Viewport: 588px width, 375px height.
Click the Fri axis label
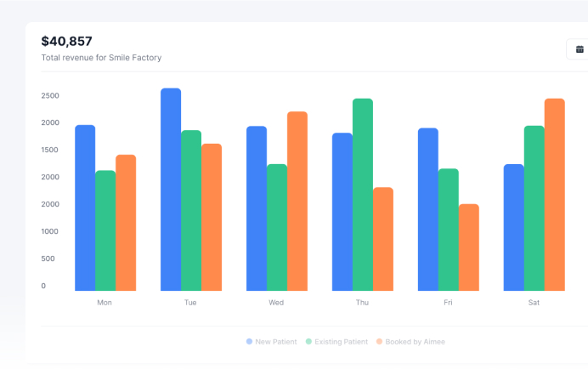coord(448,303)
